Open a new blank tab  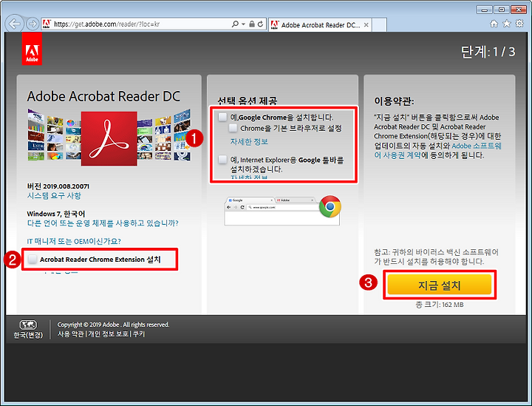pyautogui.click(x=379, y=25)
